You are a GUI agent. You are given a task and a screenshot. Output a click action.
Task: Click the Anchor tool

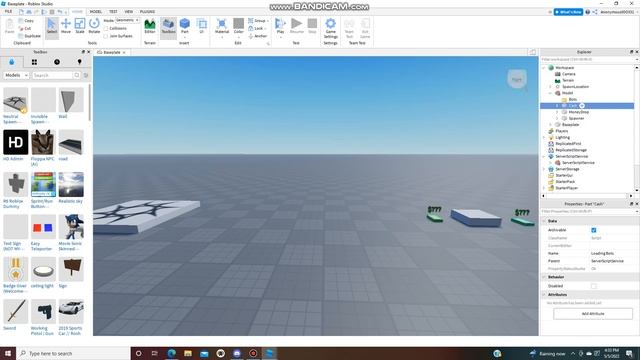258,36
